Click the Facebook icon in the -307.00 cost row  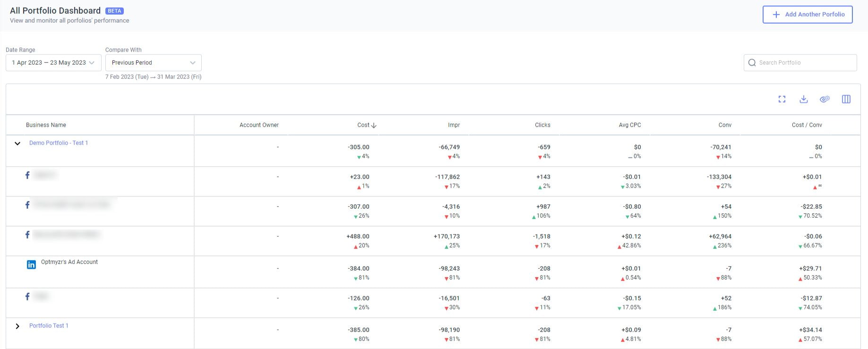[x=27, y=205]
